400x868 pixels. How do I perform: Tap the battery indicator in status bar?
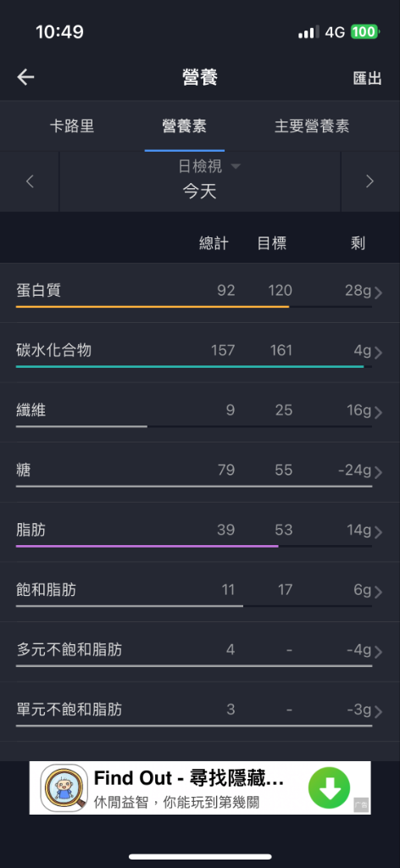point(364,32)
